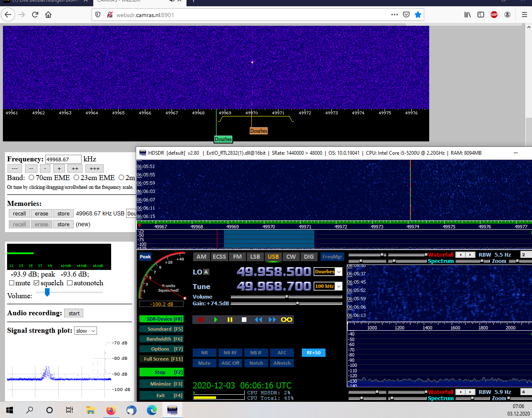
Task: Select DIG demodulation mode
Action: point(309,257)
